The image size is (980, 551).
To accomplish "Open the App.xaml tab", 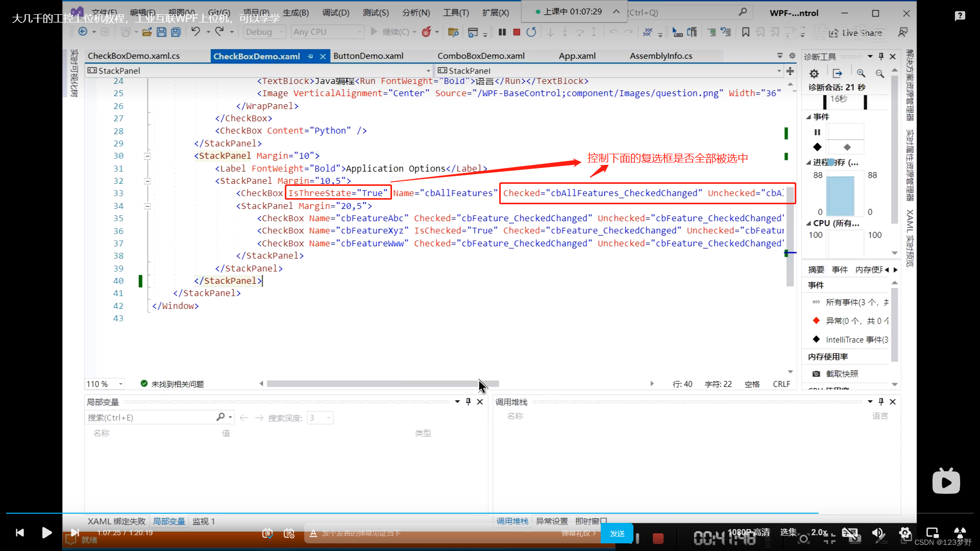I will click(x=577, y=56).
